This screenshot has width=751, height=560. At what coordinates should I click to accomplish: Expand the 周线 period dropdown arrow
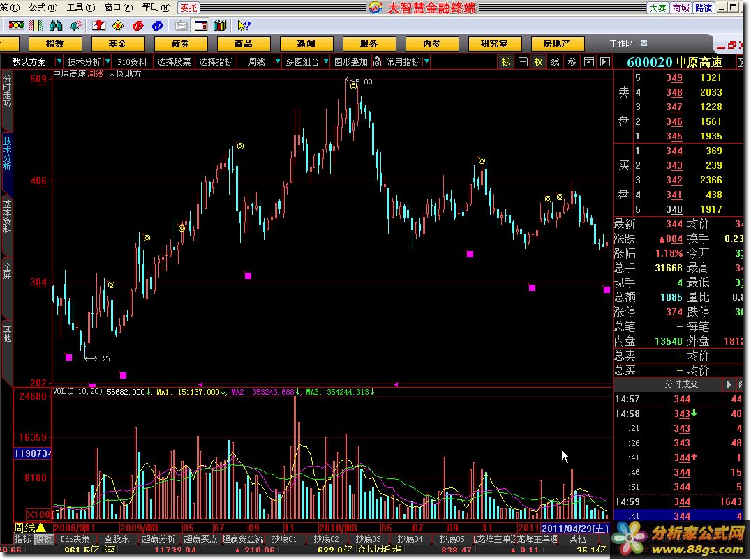[277, 61]
